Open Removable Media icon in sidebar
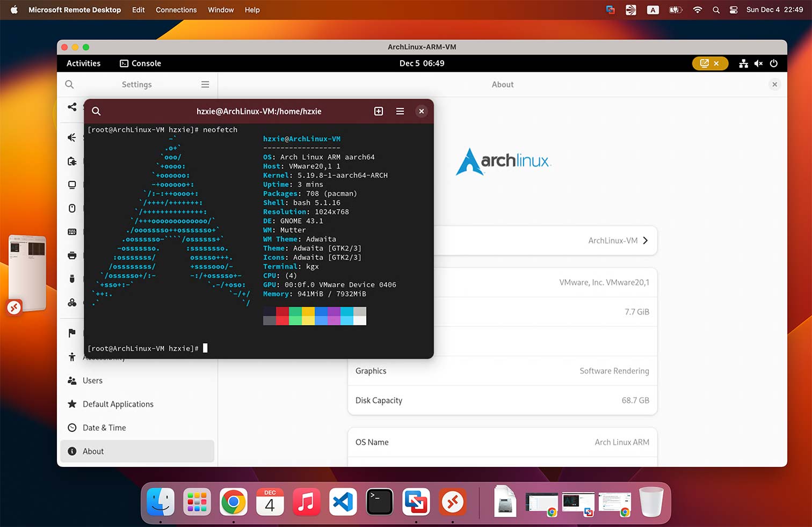The height and width of the screenshot is (527, 812). (x=72, y=279)
